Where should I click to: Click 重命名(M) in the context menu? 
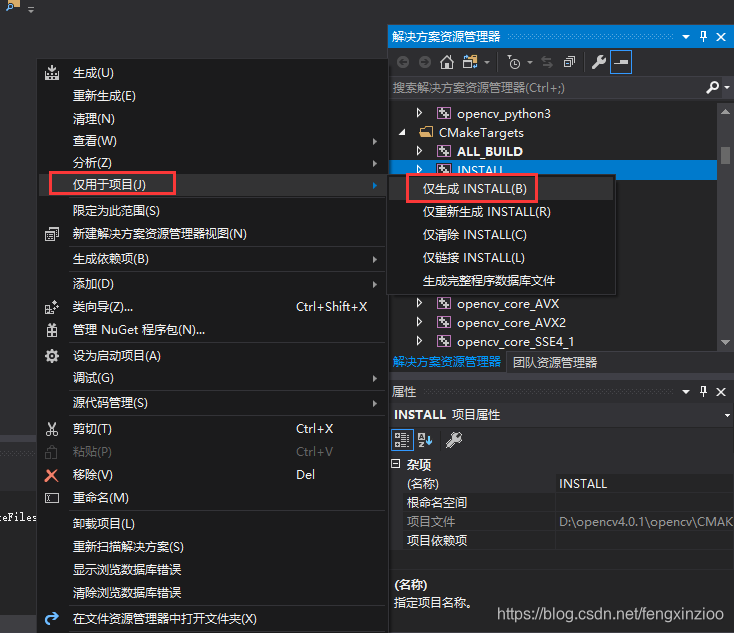[213, 498]
